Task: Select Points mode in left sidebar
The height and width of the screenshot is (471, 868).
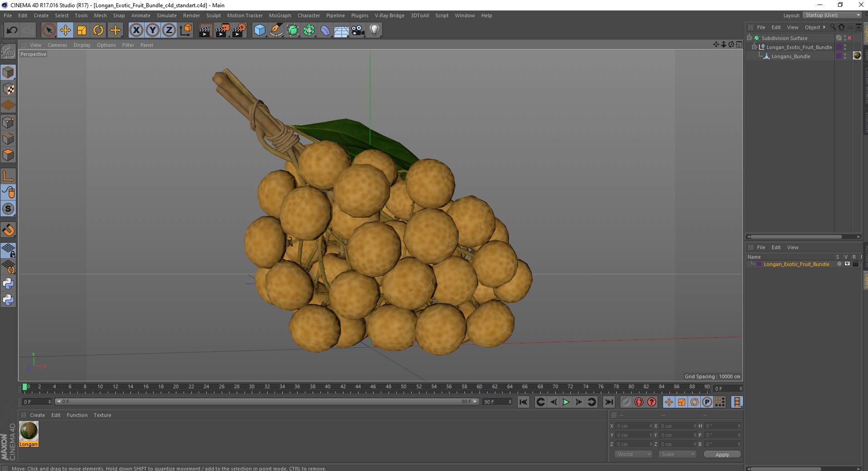Action: pyautogui.click(x=8, y=122)
